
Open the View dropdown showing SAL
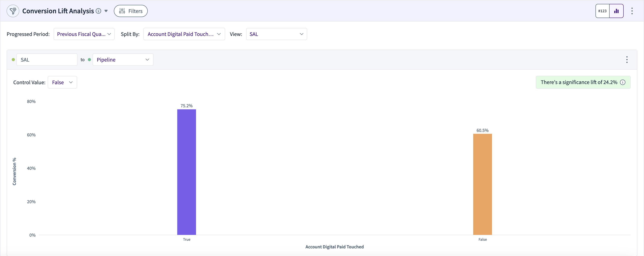coord(276,34)
